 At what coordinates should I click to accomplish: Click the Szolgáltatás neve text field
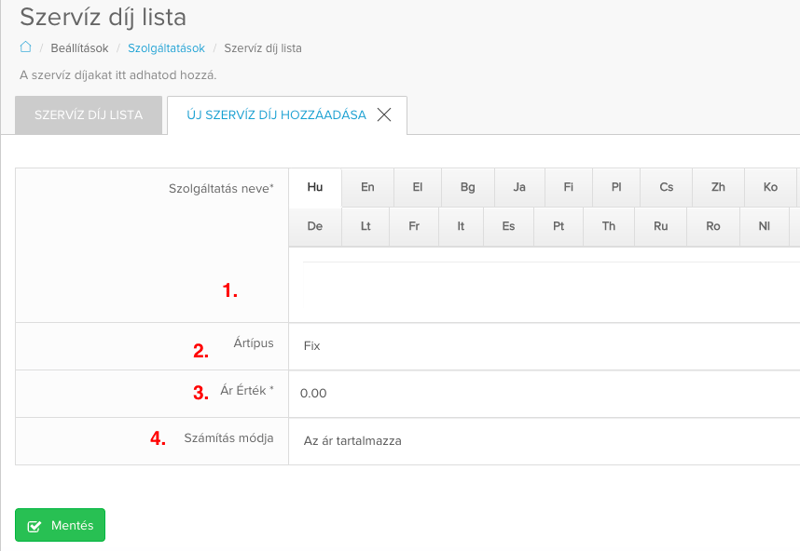pyautogui.click(x=552, y=284)
